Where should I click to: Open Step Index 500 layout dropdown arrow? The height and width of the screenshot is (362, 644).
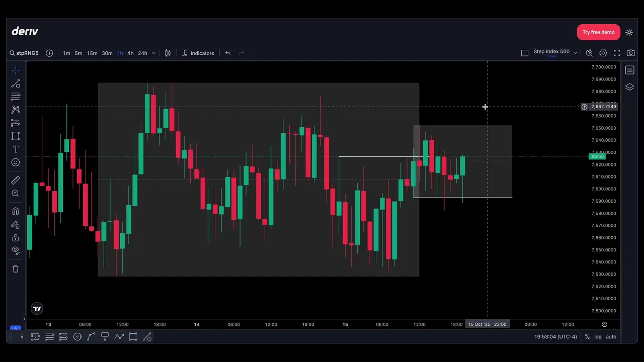575,53
